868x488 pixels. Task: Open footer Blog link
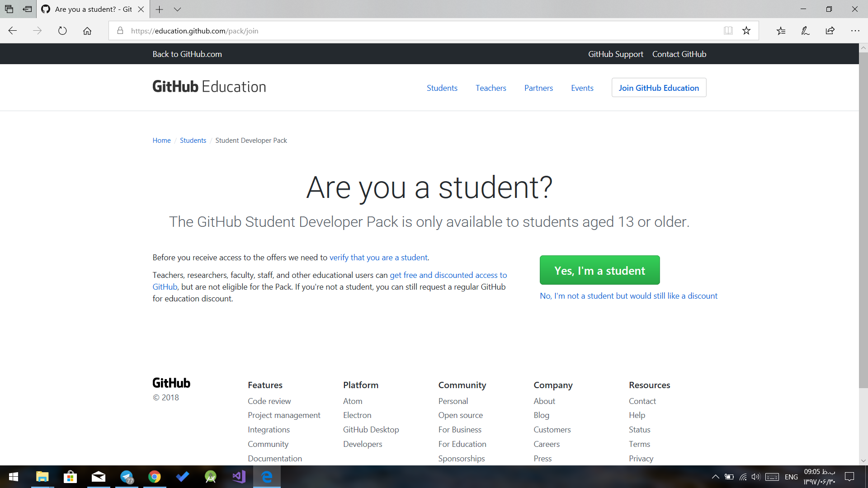click(x=541, y=415)
